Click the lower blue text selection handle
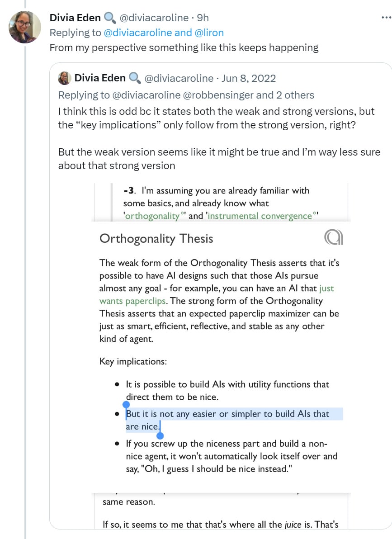392x539 pixels. [160, 435]
